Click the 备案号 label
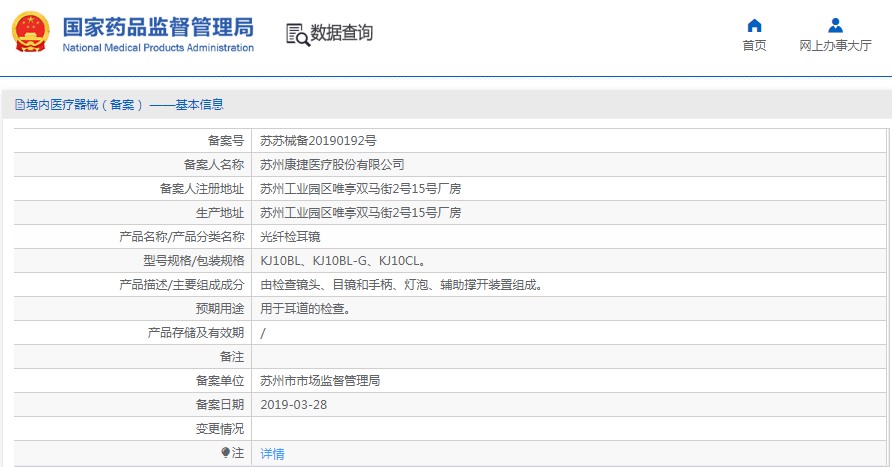Viewport: 892px width, 467px height. click(x=226, y=140)
